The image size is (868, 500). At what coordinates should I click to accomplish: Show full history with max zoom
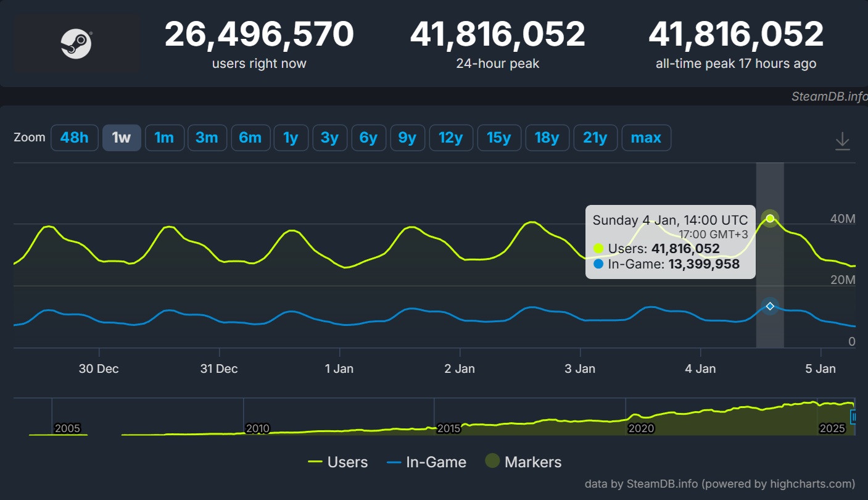pyautogui.click(x=646, y=138)
